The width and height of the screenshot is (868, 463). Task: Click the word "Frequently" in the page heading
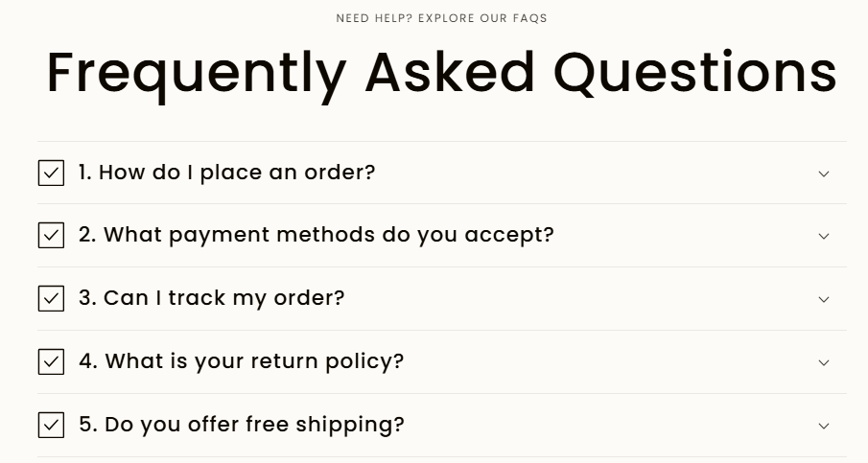[196, 72]
